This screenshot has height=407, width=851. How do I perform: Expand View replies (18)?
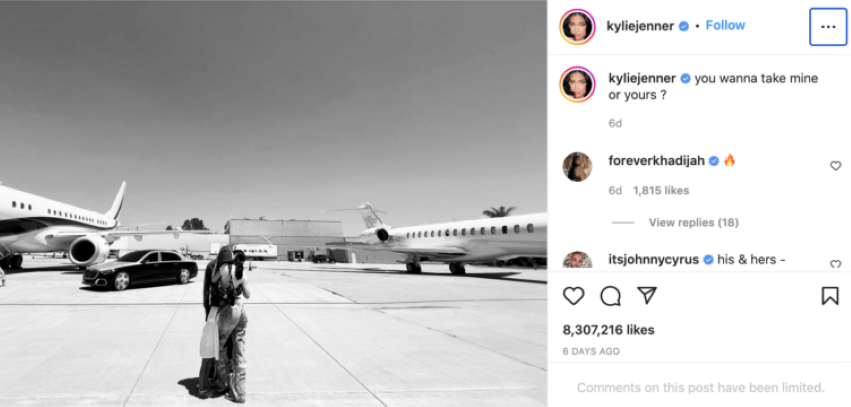[x=694, y=222]
